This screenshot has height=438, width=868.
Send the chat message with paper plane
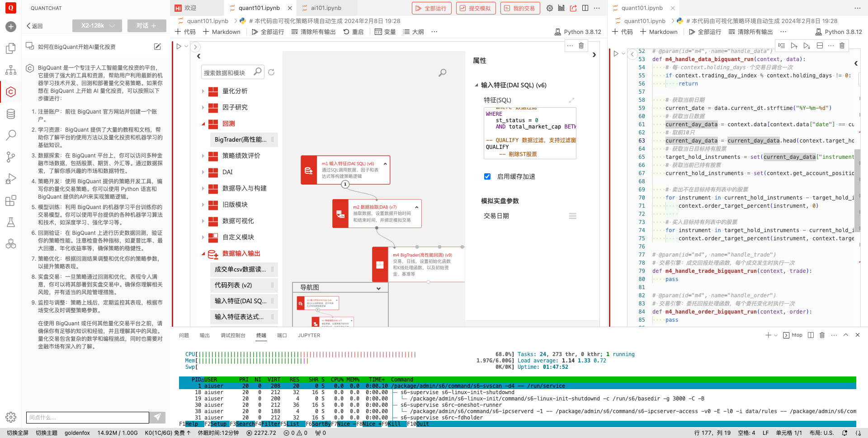tap(157, 417)
